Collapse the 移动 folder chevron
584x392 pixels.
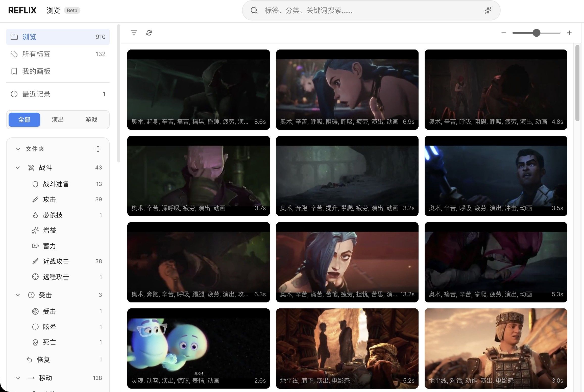(18, 378)
